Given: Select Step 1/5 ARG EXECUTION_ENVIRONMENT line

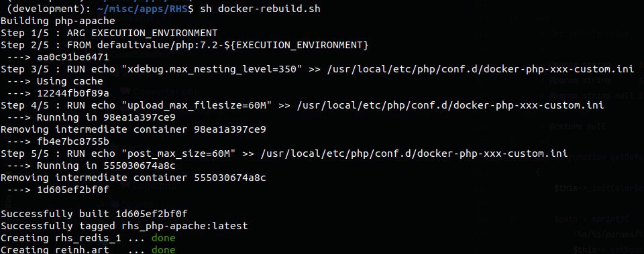Looking at the screenshot, I should (x=109, y=33).
